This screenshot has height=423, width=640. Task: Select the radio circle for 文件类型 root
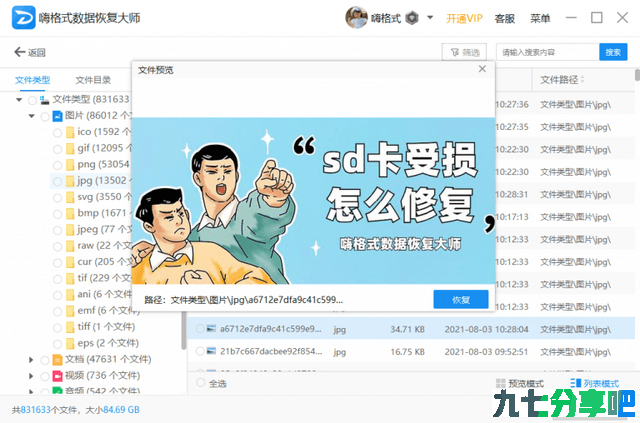click(32, 100)
